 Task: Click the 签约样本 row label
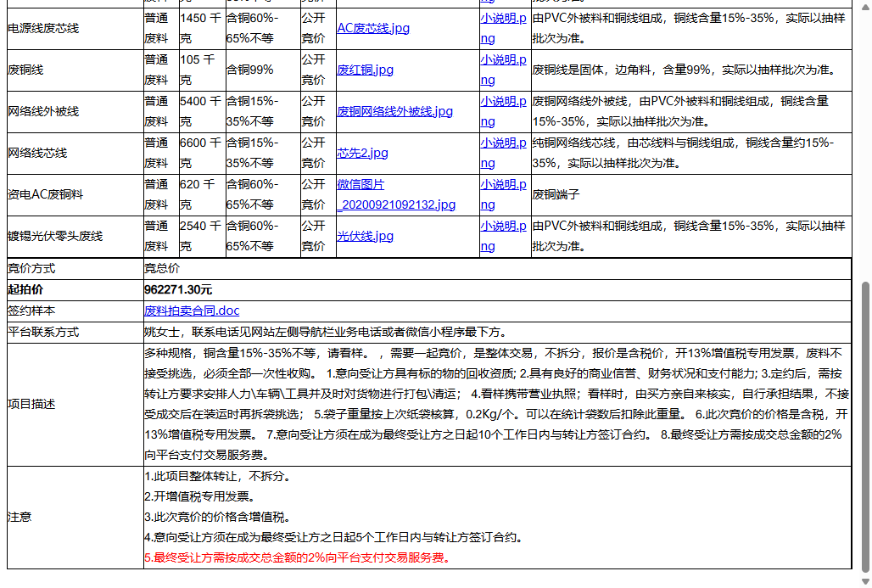pyautogui.click(x=31, y=311)
